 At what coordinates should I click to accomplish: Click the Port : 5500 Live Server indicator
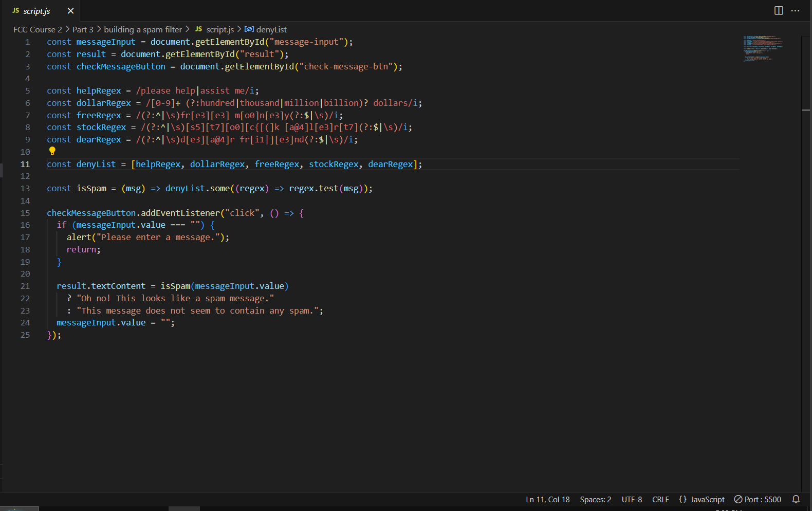pos(758,499)
